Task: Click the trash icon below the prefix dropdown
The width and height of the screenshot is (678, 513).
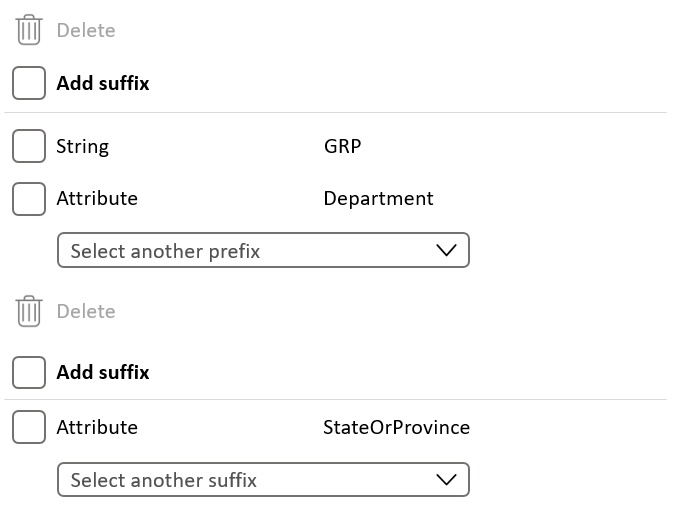Action: [x=29, y=311]
